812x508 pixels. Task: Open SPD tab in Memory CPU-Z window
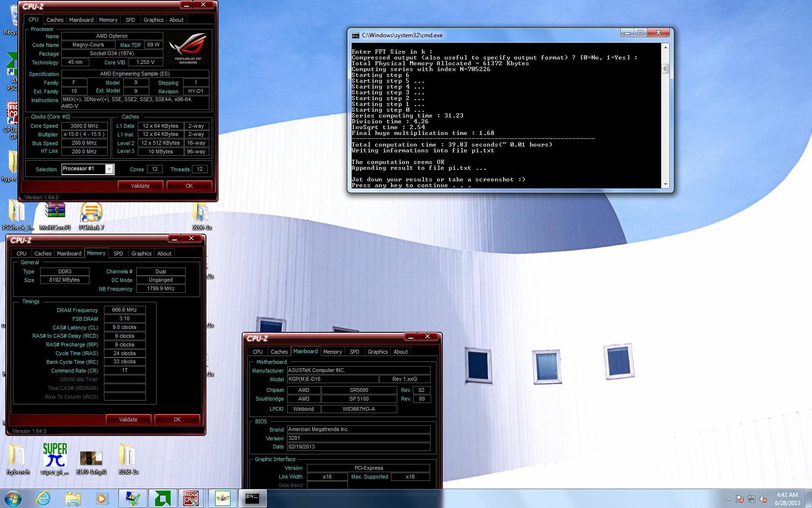click(x=118, y=254)
